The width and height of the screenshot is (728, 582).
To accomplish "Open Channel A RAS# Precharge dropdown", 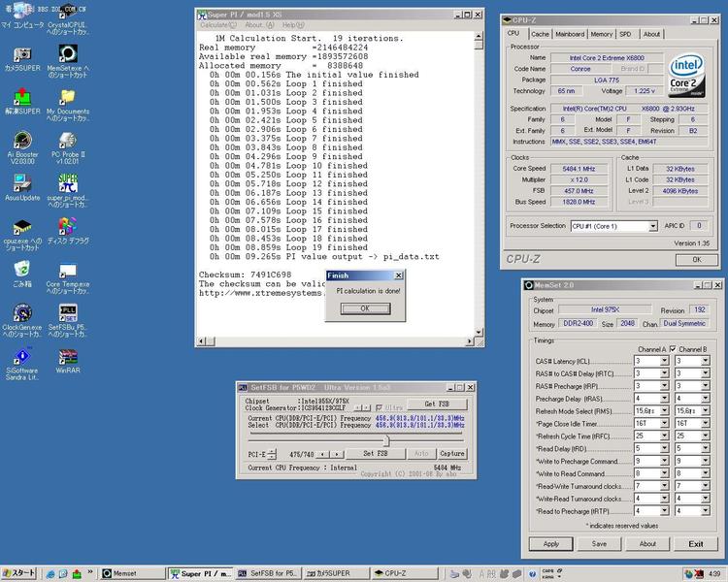I will coord(664,386).
